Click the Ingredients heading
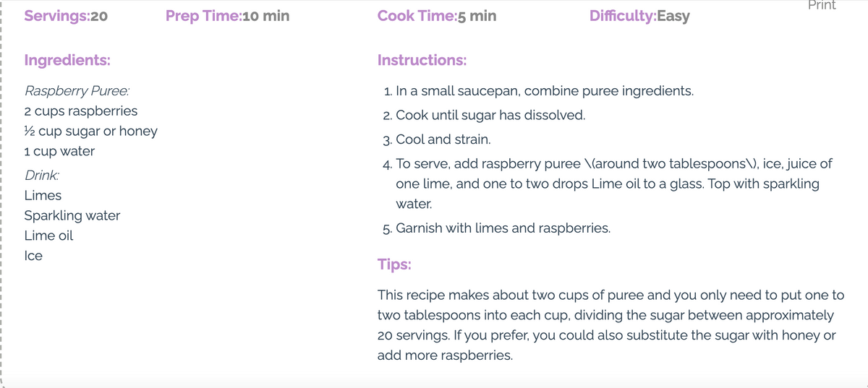Screen dimensions: 868x388 coord(67,60)
